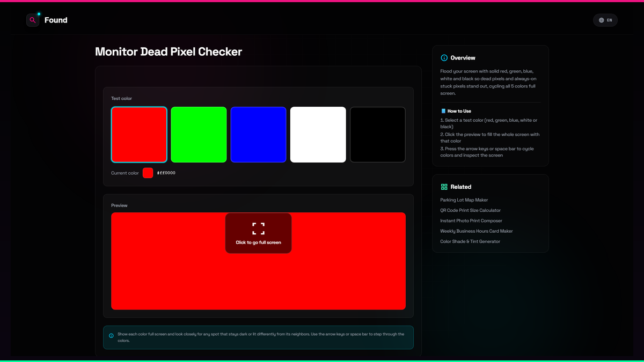
Task: Open the EN language selector
Action: click(x=605, y=20)
